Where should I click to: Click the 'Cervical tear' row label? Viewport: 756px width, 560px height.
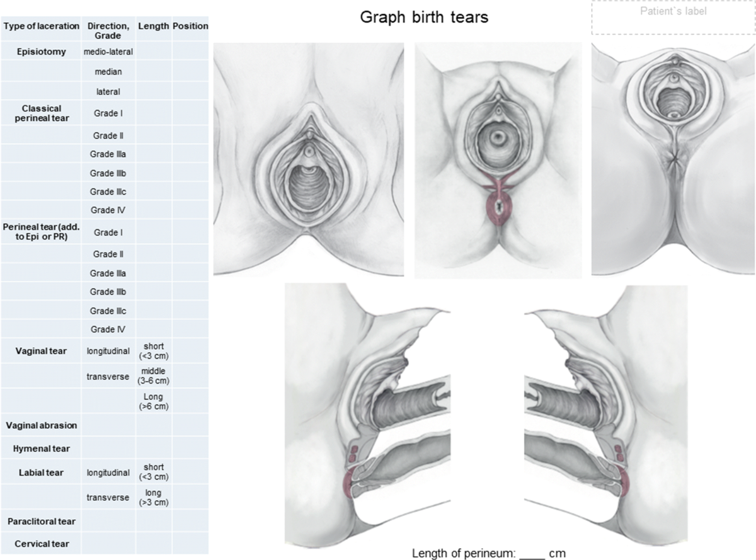click(42, 544)
